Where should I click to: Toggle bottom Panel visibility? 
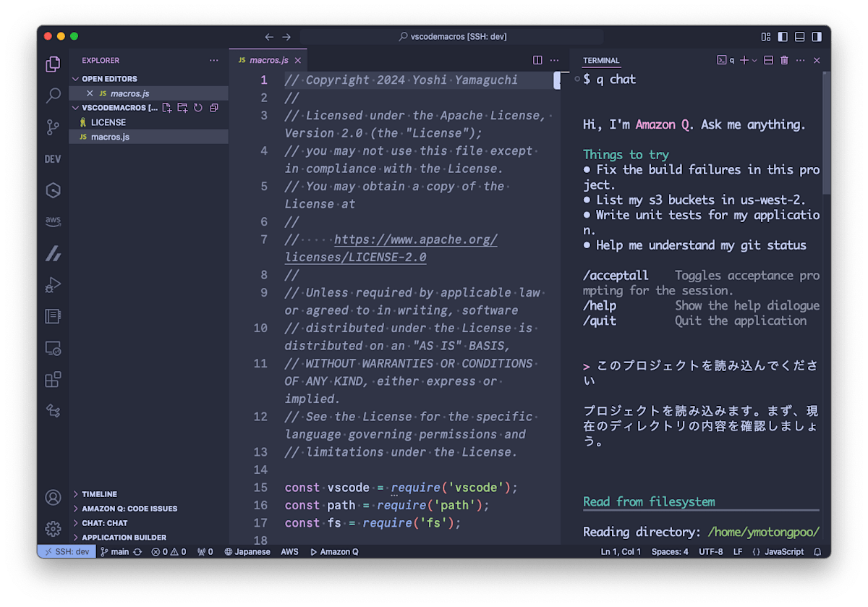pyautogui.click(x=799, y=36)
